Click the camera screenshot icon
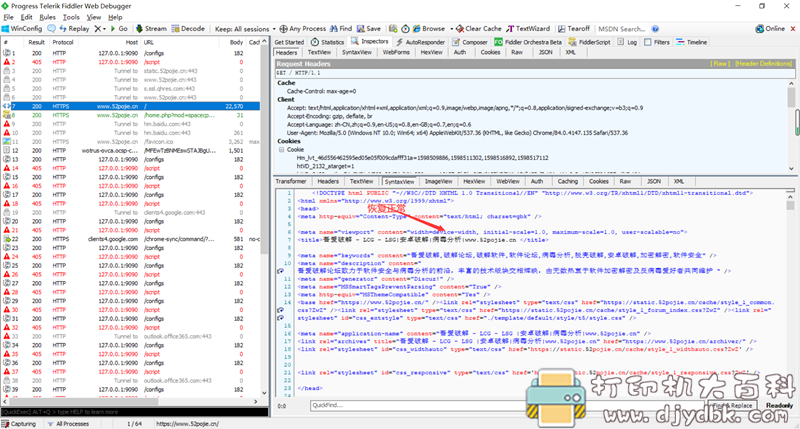 click(393, 29)
